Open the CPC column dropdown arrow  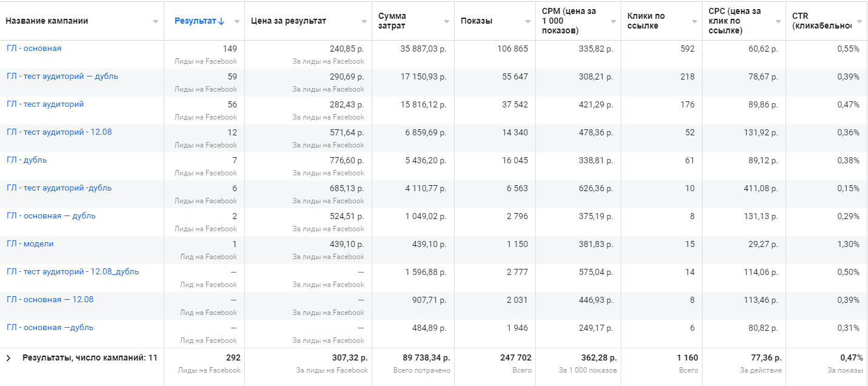[x=778, y=21]
